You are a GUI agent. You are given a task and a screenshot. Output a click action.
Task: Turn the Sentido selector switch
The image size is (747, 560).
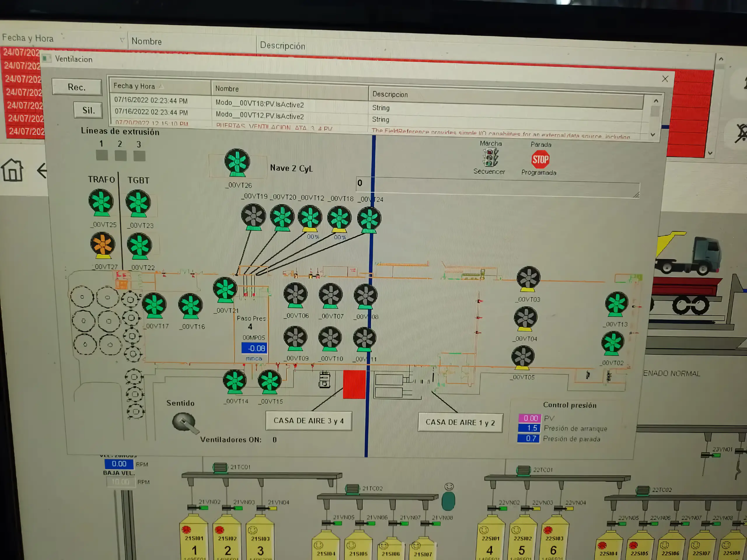point(185,423)
